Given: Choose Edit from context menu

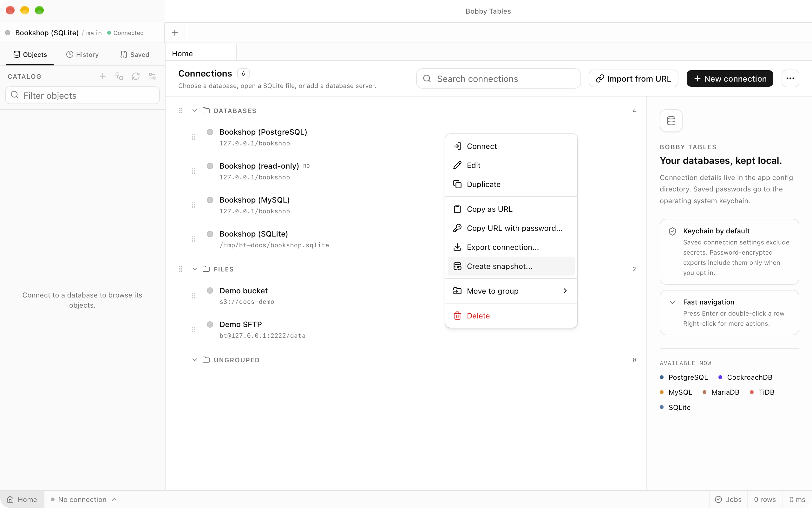Looking at the screenshot, I should 511,165.
